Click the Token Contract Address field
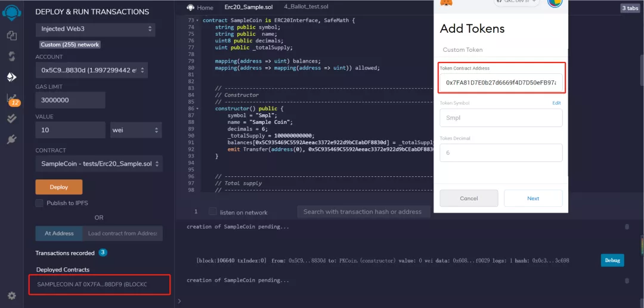This screenshot has height=308, width=644. [x=501, y=83]
